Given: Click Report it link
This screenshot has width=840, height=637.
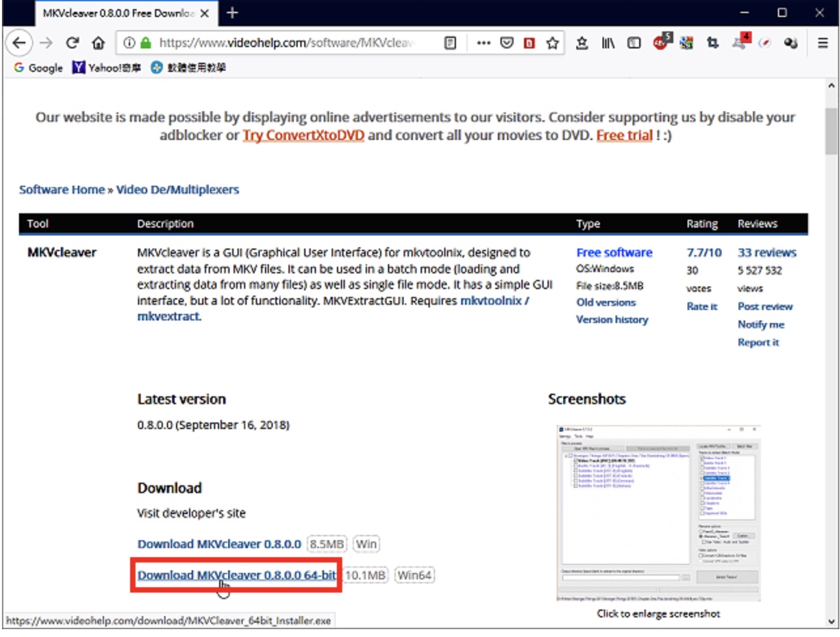Looking at the screenshot, I should pyautogui.click(x=758, y=342).
